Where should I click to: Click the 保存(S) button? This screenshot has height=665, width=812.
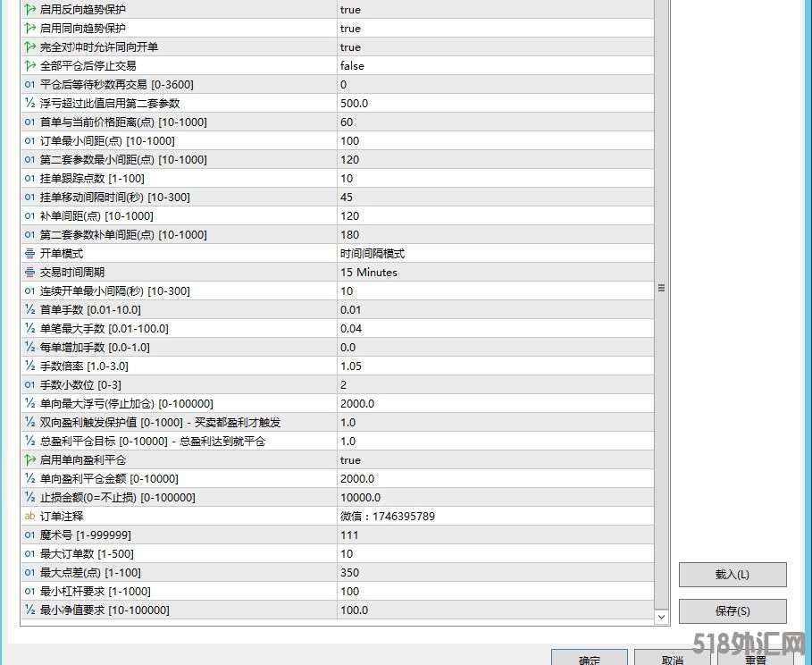(732, 611)
